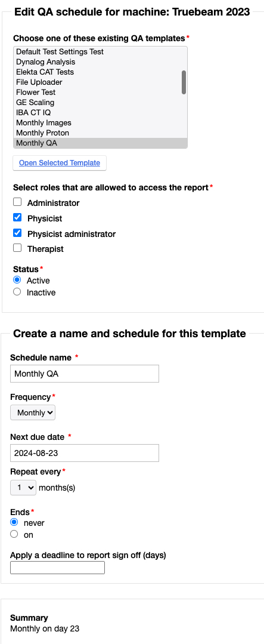Select the Inactive status radio button
This screenshot has width=264, height=644.
[x=17, y=292]
